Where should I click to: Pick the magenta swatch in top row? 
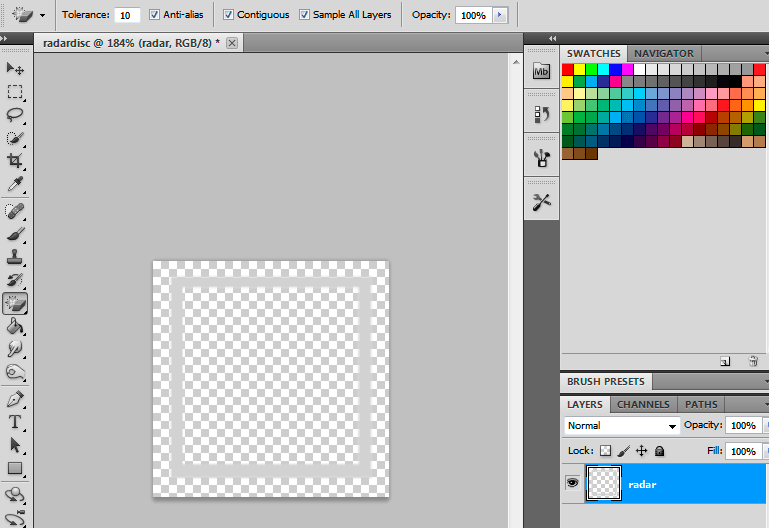click(x=627, y=69)
